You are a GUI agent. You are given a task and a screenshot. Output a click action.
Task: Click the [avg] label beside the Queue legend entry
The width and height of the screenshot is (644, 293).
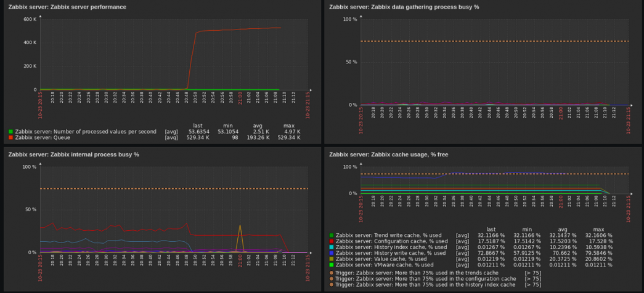tap(171, 138)
